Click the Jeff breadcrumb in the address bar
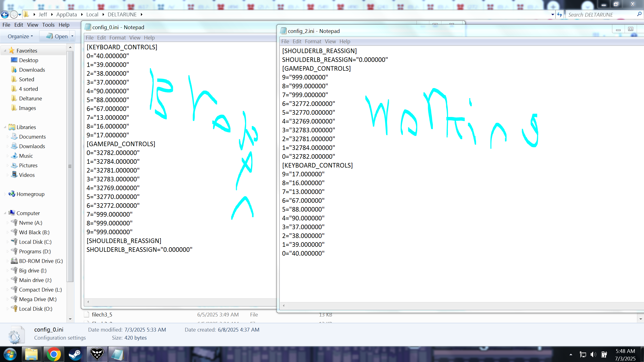The width and height of the screenshot is (644, 362). click(x=43, y=15)
